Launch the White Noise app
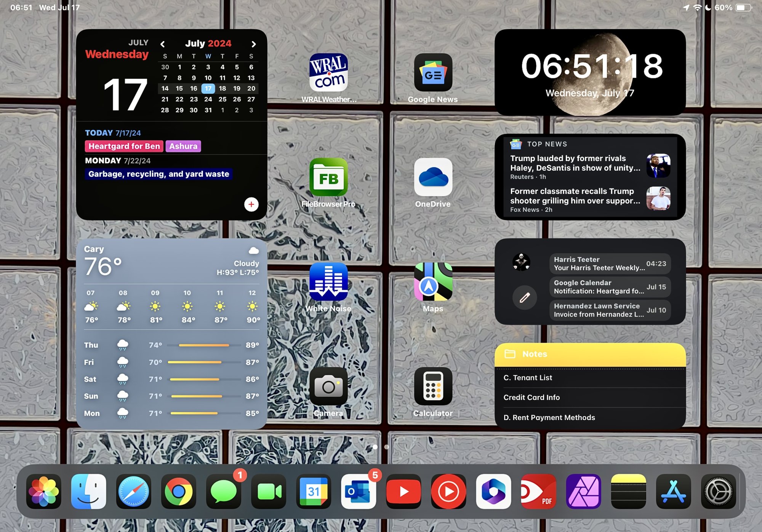This screenshot has width=762, height=532. [x=328, y=282]
